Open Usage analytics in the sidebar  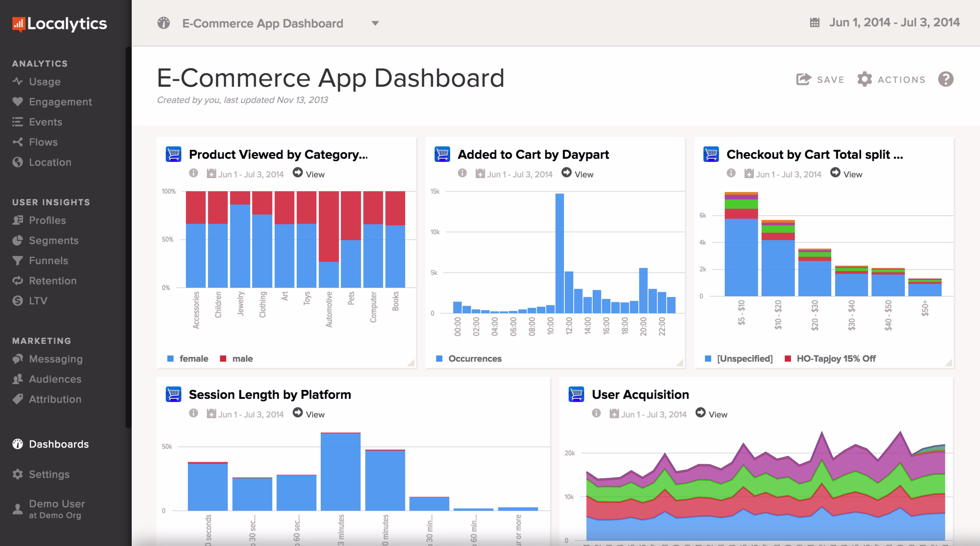click(x=44, y=81)
